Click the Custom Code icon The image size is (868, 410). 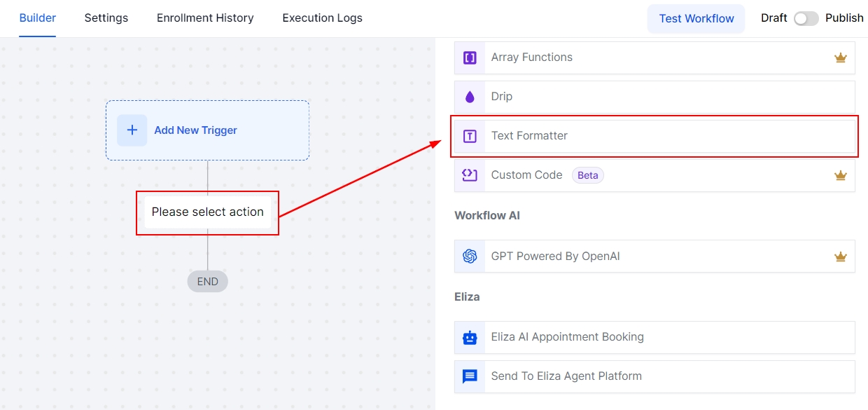coord(470,175)
